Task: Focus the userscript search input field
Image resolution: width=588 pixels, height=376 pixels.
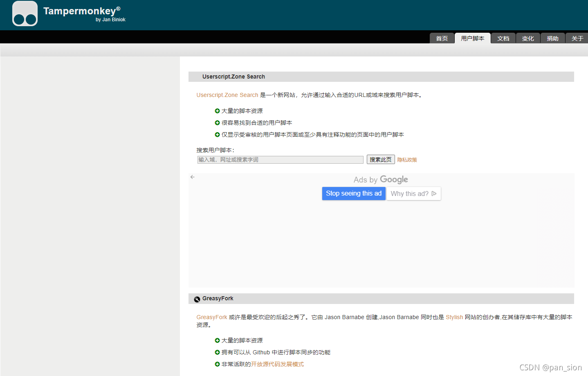Action: tap(280, 160)
